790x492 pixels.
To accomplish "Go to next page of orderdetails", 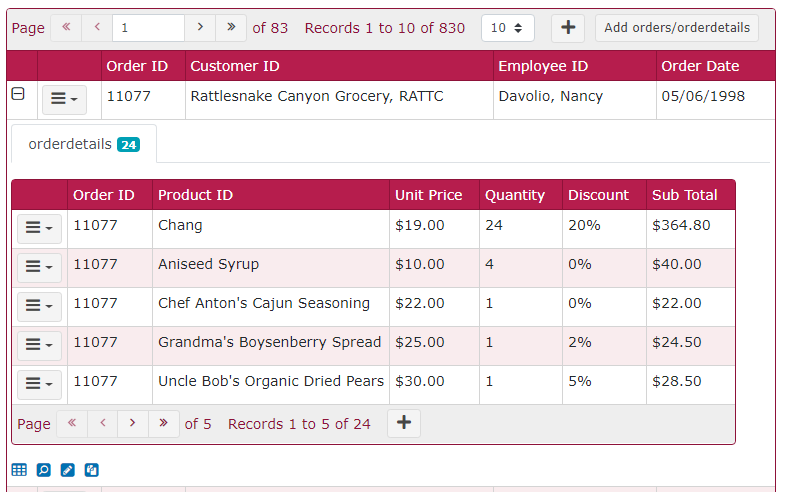I will [133, 424].
